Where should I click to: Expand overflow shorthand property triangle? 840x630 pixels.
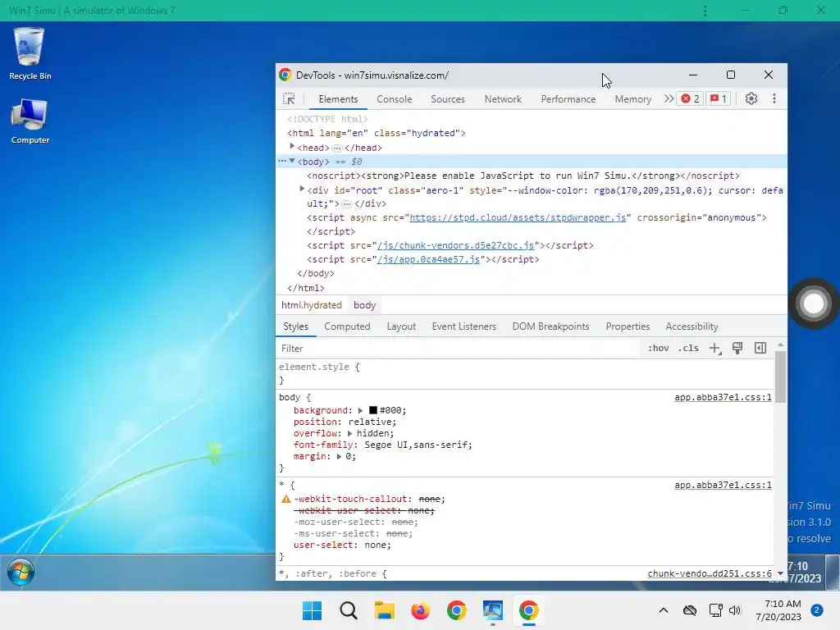click(x=349, y=433)
